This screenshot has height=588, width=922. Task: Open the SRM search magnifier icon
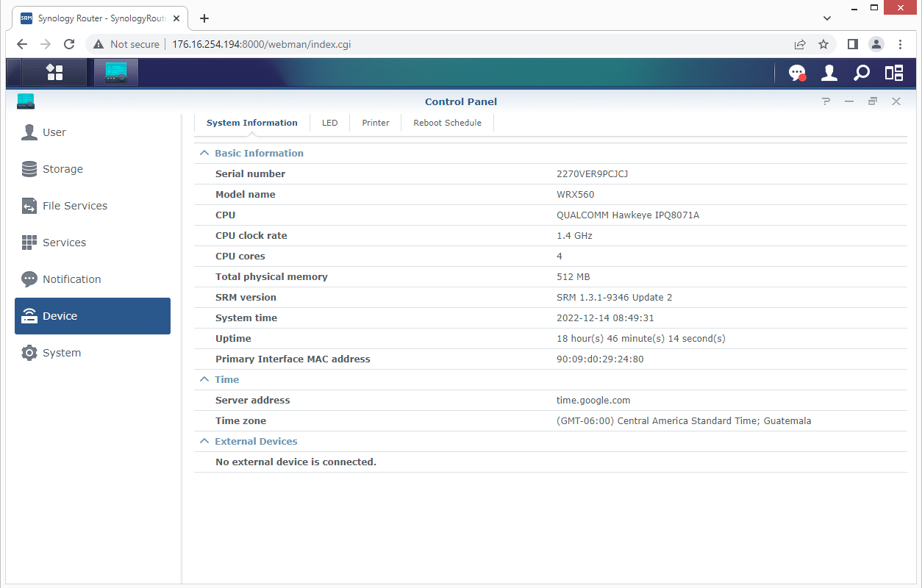point(862,73)
